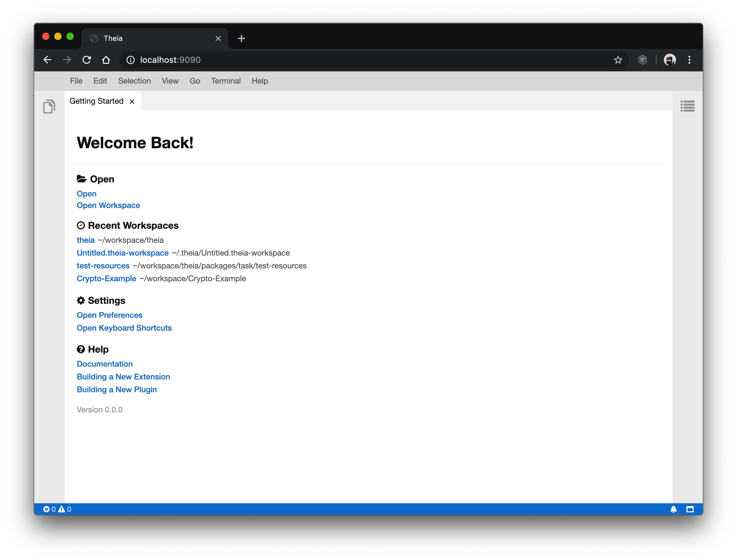Open the File menu
737x560 pixels.
tap(76, 81)
